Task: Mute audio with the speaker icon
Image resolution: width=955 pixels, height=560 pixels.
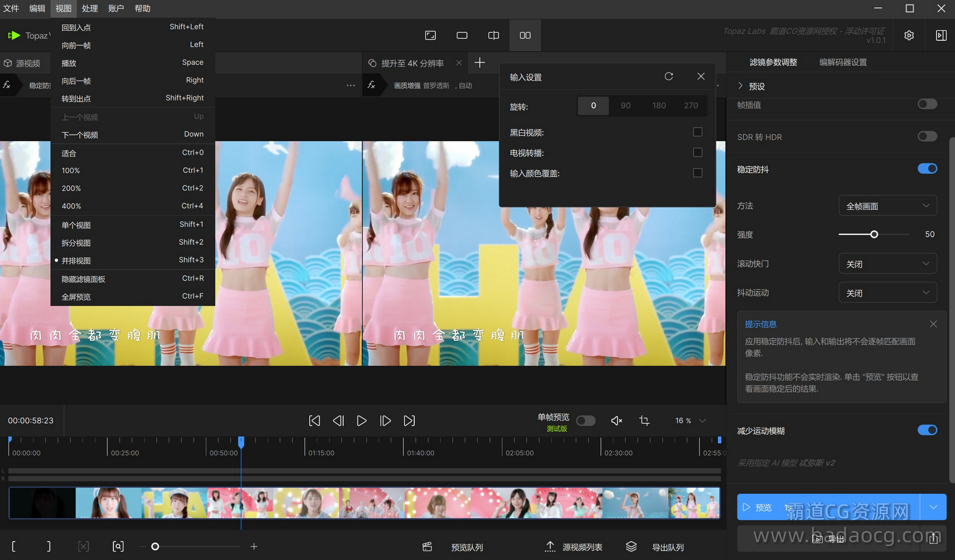Action: (x=616, y=421)
